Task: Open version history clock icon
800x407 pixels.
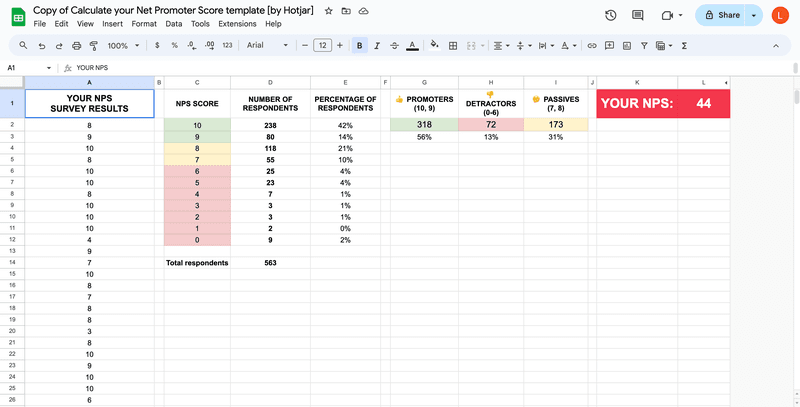Action: coord(610,15)
